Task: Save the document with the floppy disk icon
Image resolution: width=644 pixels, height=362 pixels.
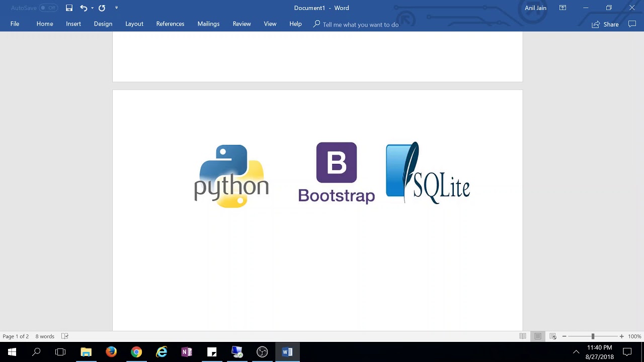Action: tap(69, 8)
